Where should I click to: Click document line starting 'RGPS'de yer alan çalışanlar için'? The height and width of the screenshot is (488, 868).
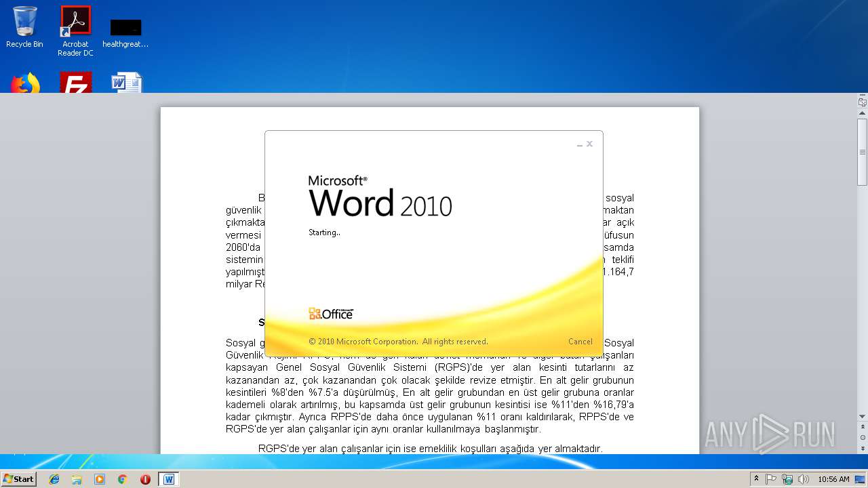coord(431,449)
